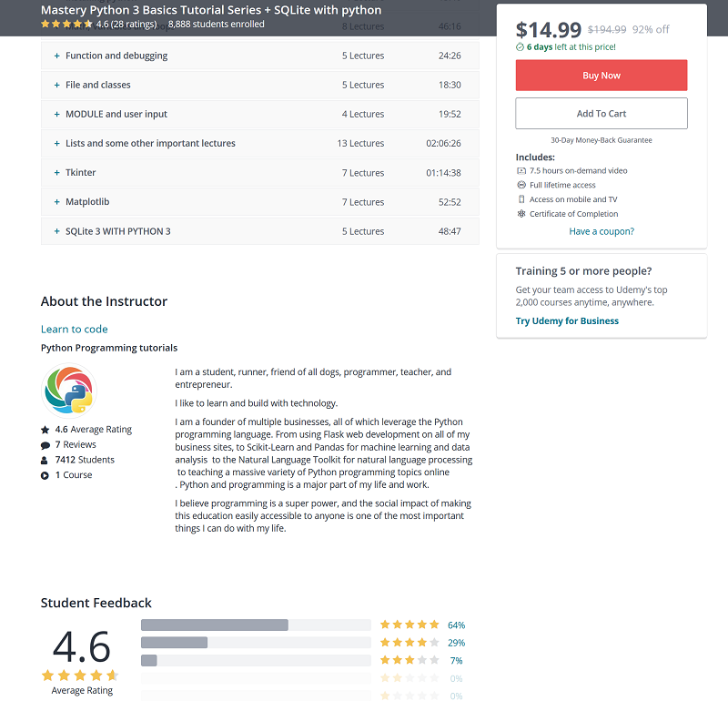Click the Python instructor avatar logo
Image resolution: width=728 pixels, height=701 pixels.
coord(69,390)
